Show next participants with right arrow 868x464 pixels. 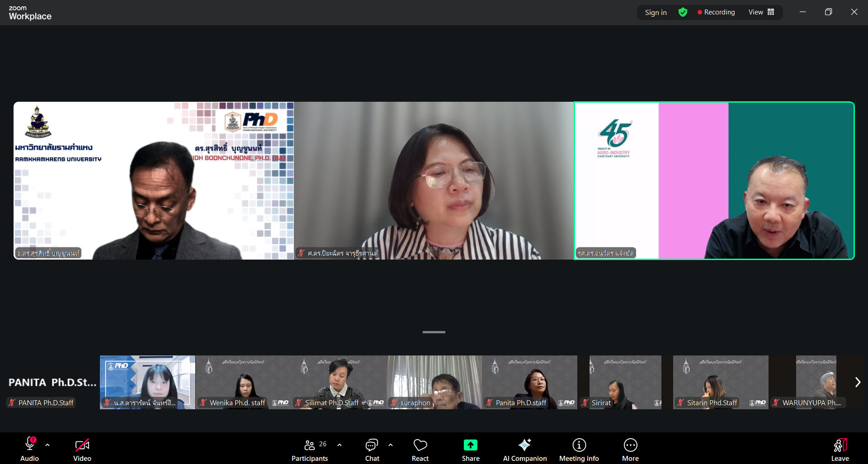click(x=857, y=382)
